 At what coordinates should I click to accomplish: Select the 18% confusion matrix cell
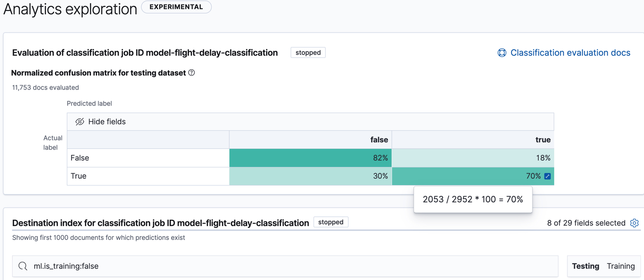pyautogui.click(x=472, y=158)
